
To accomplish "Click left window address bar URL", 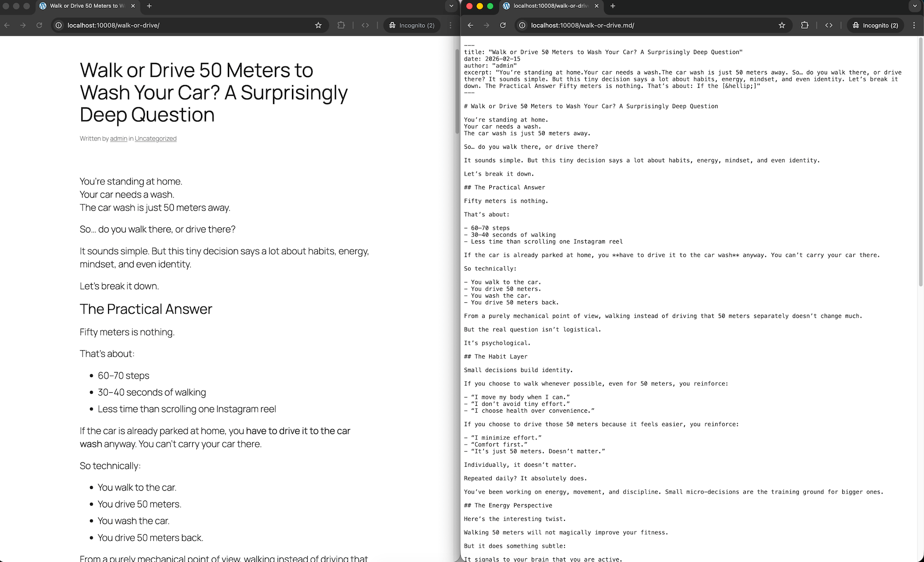I will coord(113,25).
